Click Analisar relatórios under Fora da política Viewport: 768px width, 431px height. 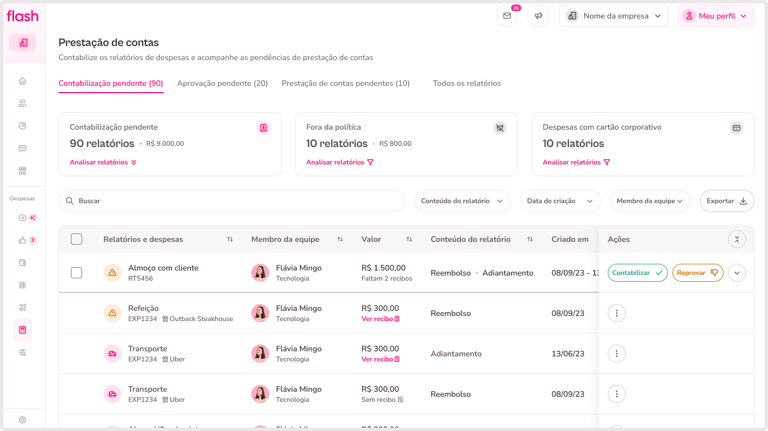coord(339,162)
